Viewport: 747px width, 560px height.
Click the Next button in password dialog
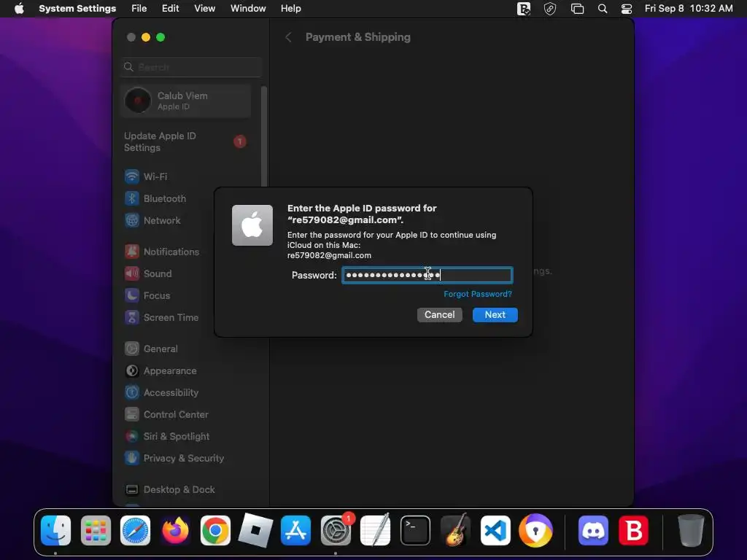[x=495, y=315]
